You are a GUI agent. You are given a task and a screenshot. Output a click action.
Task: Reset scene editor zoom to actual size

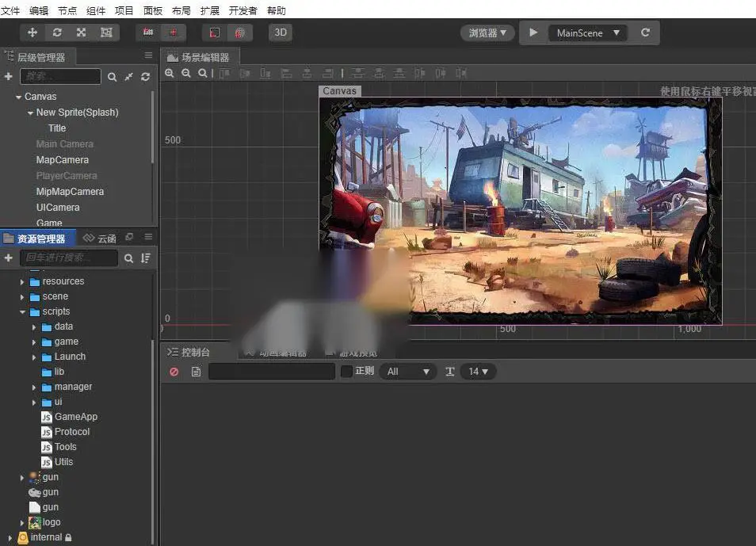pyautogui.click(x=203, y=74)
